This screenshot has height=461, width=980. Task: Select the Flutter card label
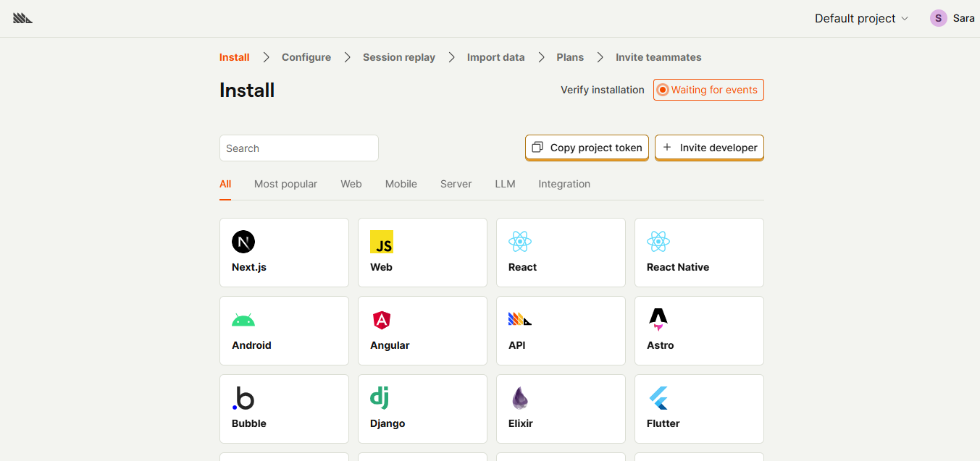pyautogui.click(x=663, y=423)
